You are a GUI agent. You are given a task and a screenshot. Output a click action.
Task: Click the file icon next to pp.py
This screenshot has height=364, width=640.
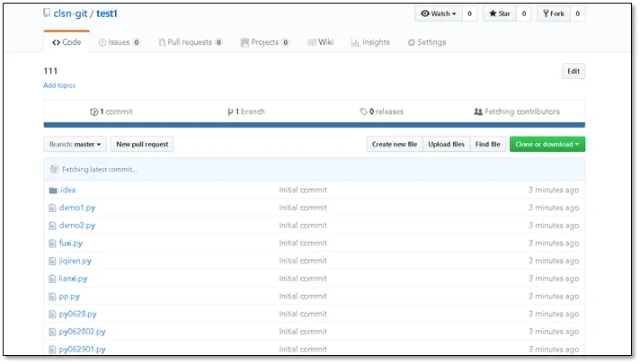click(52, 297)
